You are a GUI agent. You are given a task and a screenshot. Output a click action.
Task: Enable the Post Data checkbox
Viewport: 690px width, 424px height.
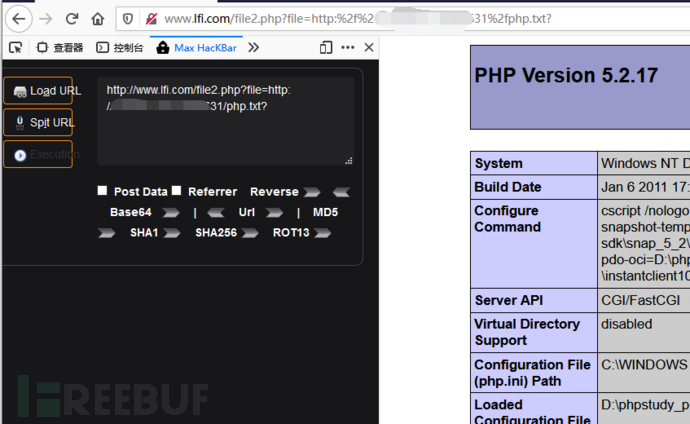pos(102,190)
